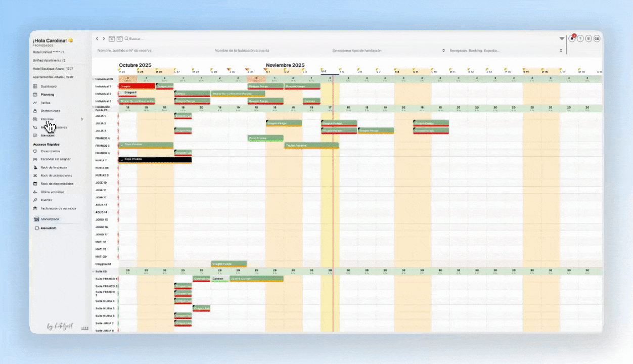The image size is (633, 364).
Task: Click the Nombre, apellido o Nº de reserva field
Action: [152, 51]
